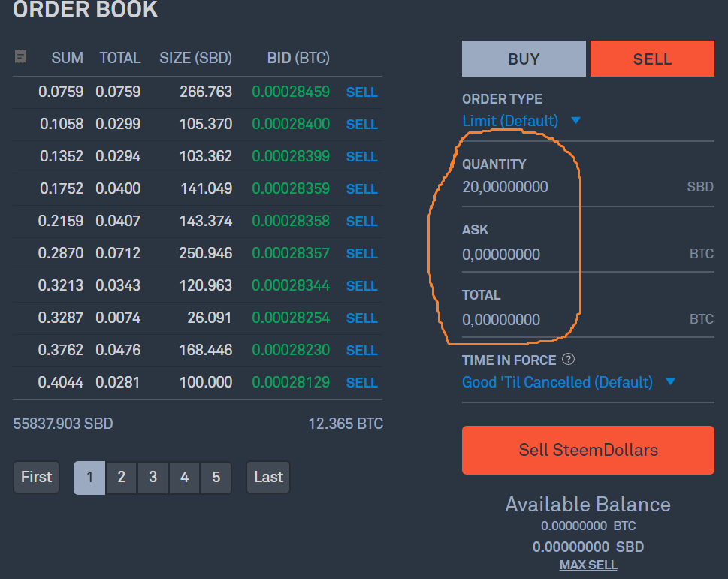Screen dimensions: 728x579
Task: Go to order book page 3
Action: pyautogui.click(x=153, y=478)
